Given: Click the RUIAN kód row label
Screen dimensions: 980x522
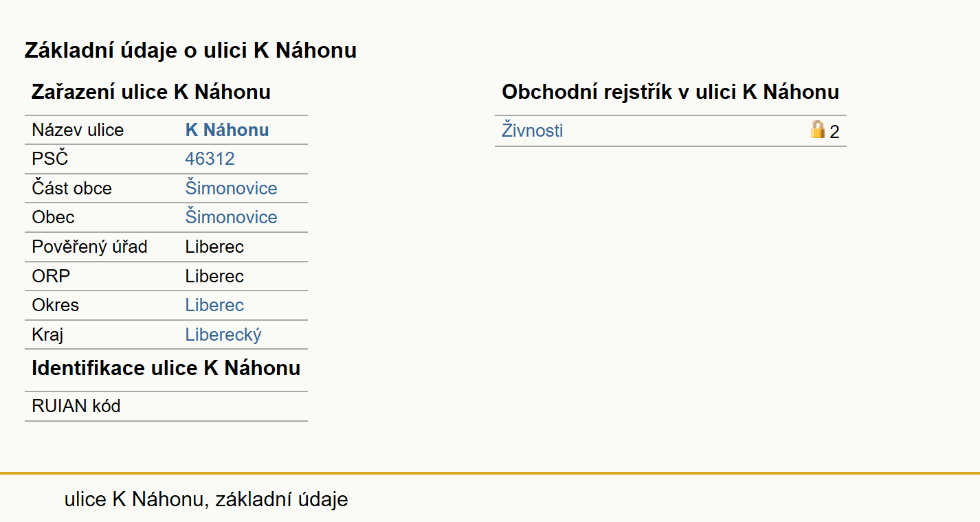Looking at the screenshot, I should pos(76,406).
